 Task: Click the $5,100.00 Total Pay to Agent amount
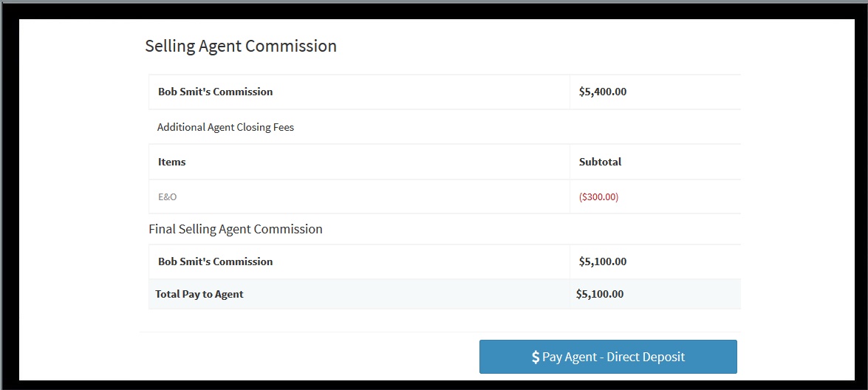tap(600, 294)
